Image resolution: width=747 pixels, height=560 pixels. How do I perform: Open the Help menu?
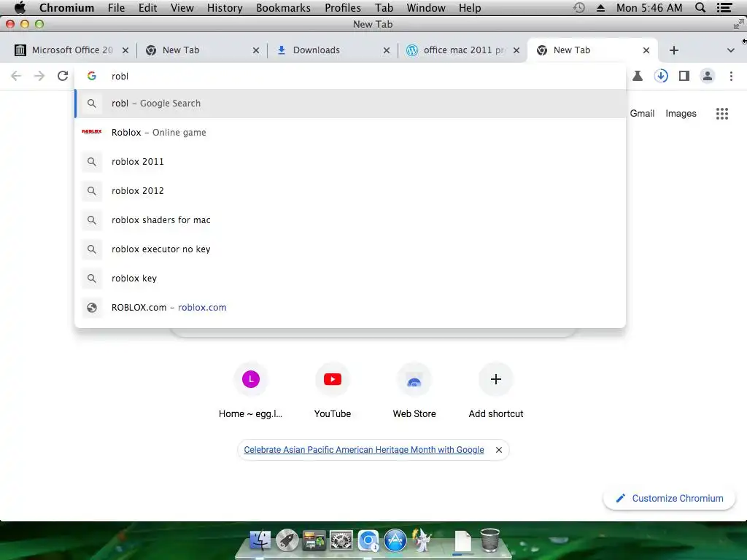pyautogui.click(x=470, y=8)
